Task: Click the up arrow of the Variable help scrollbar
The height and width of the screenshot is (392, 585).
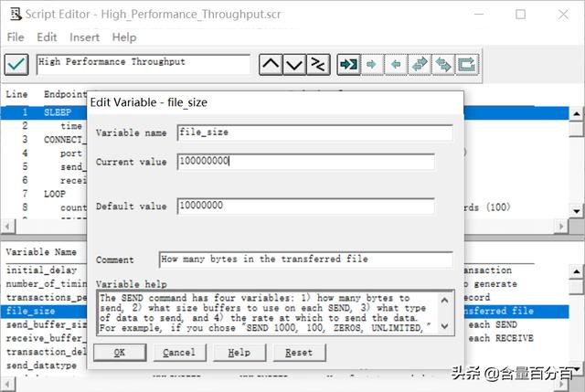Action: pyautogui.click(x=445, y=301)
